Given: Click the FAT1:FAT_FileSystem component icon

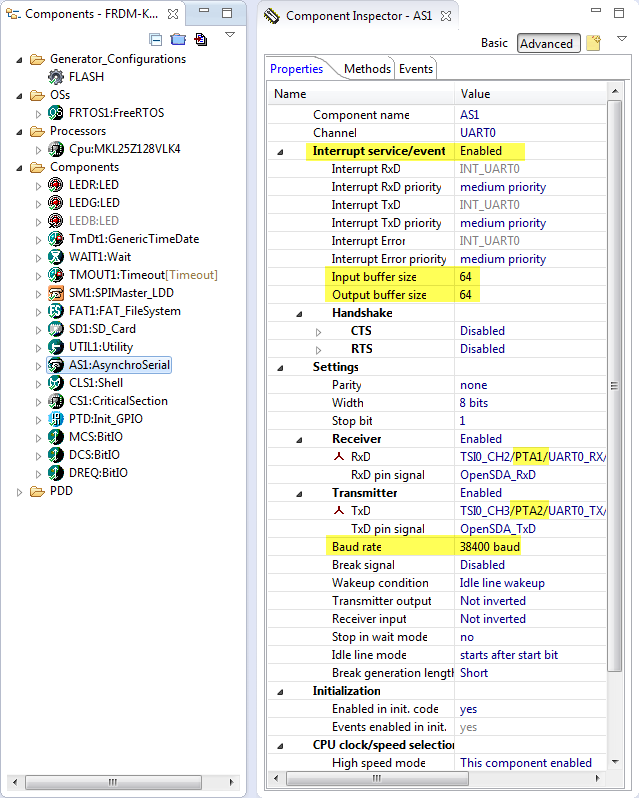Looking at the screenshot, I should (56, 311).
